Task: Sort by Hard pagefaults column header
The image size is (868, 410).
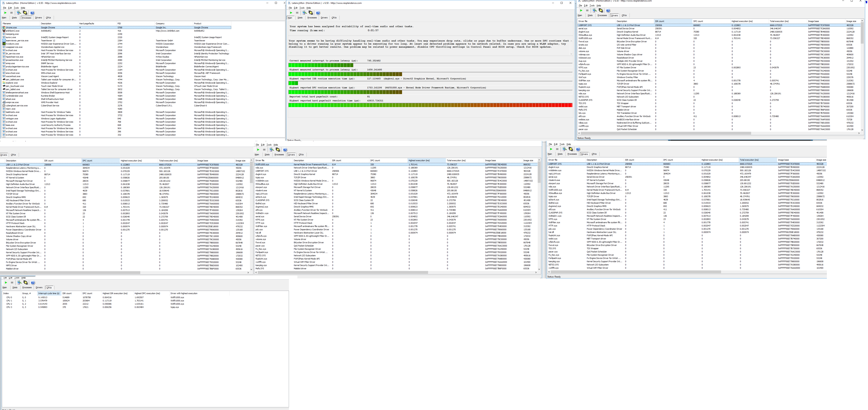Action: pos(87,24)
